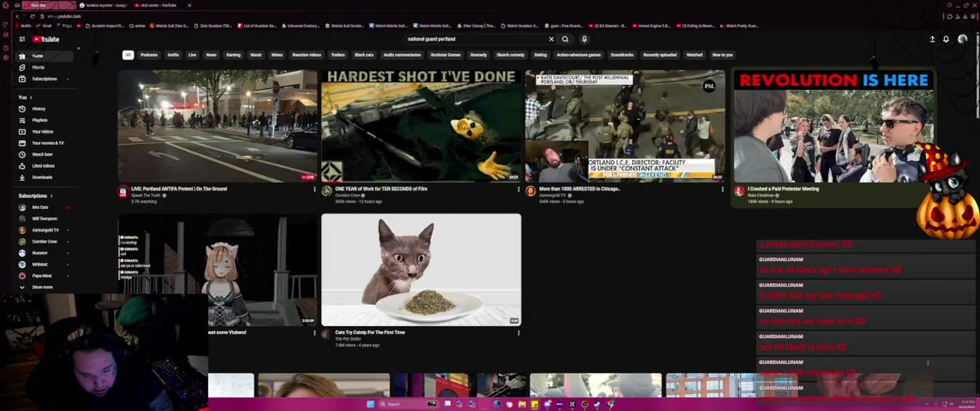The image size is (980, 411).
Task: Click the YouTube logo
Action: (x=46, y=39)
